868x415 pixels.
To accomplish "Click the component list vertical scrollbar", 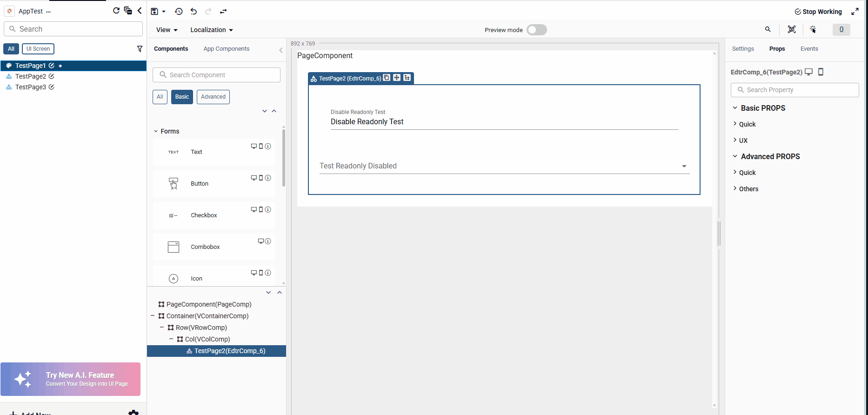I will 284,158.
